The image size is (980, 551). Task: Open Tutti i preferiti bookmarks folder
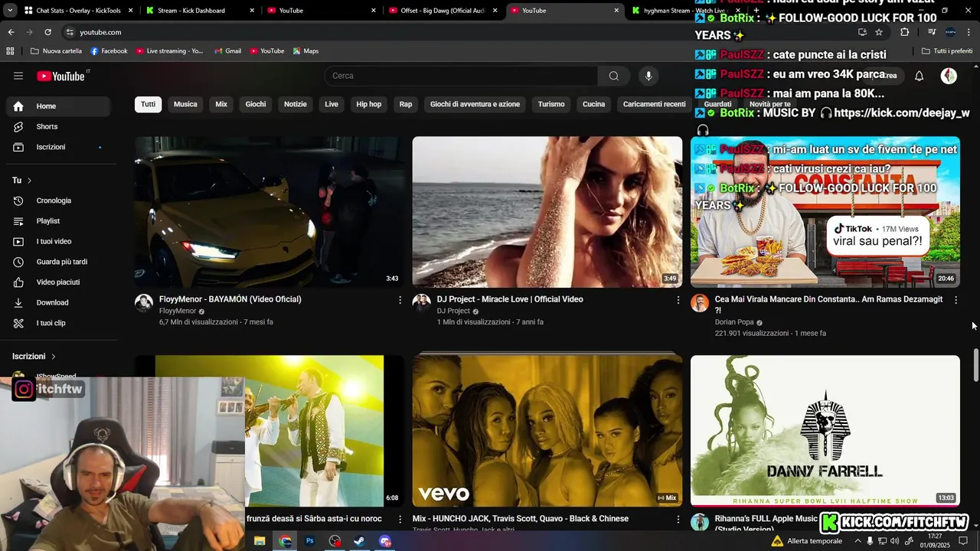[947, 51]
